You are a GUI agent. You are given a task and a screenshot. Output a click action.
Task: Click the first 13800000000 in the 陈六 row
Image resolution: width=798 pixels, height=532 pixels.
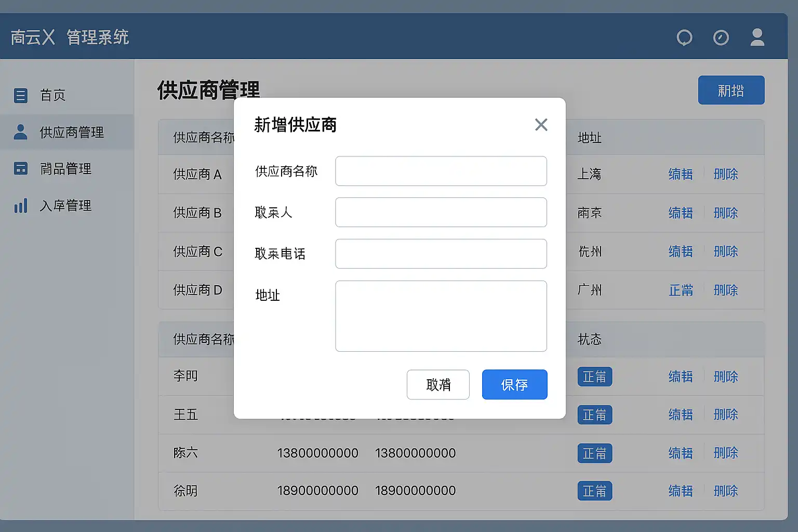click(318, 453)
